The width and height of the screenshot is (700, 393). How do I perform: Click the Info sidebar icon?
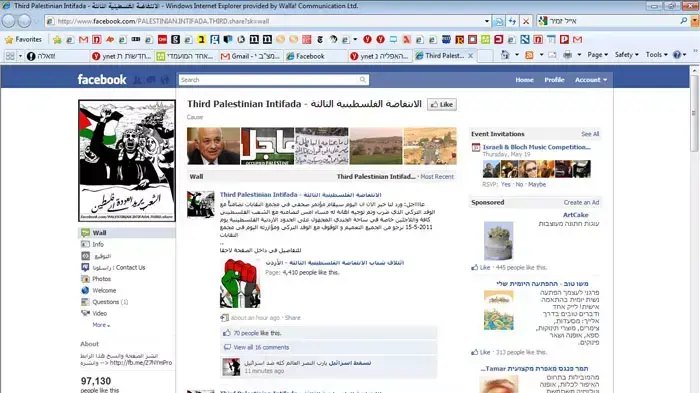(85, 244)
